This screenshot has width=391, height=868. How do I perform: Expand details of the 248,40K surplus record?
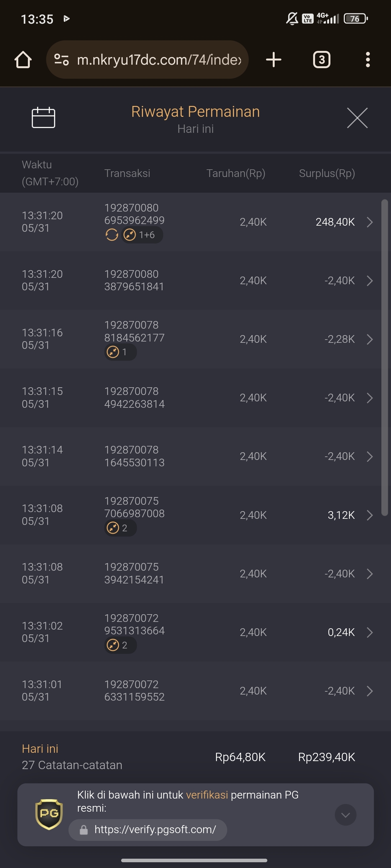pos(370,222)
